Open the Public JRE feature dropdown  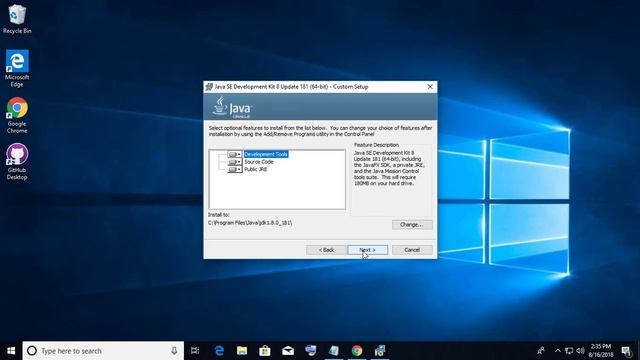pyautogui.click(x=235, y=169)
